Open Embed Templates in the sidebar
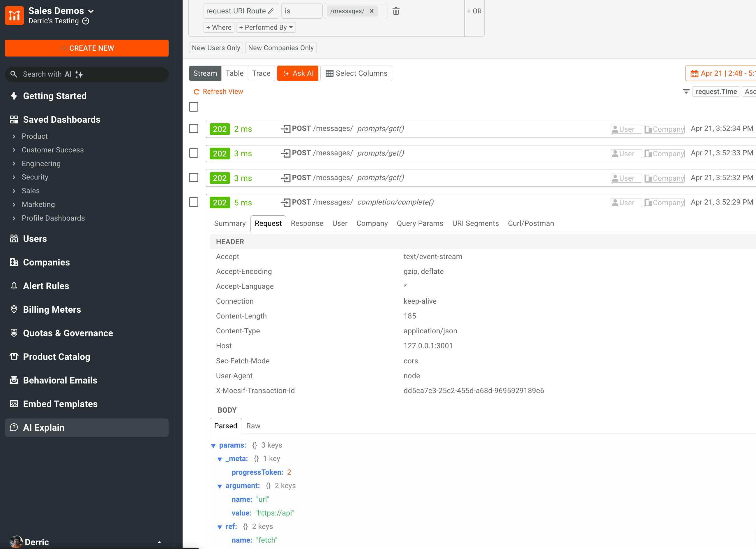This screenshot has height=549, width=756. point(60,404)
